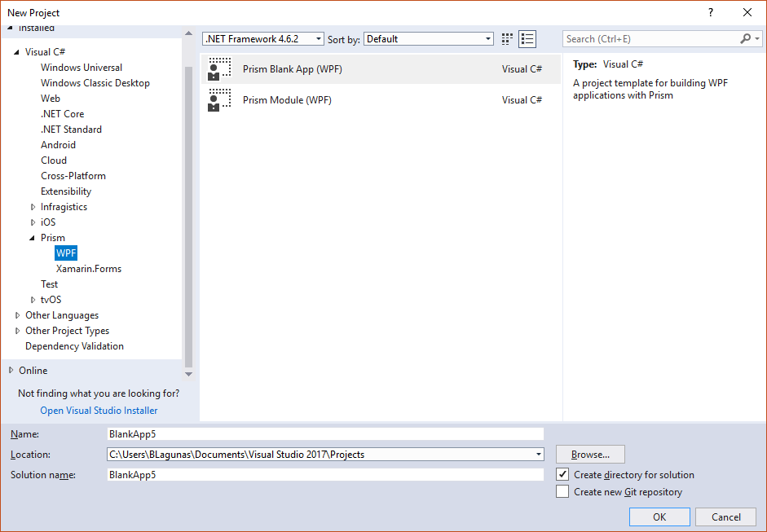Viewport: 767px width, 532px height.
Task: Expand the Infragistics node
Action: tap(33, 207)
